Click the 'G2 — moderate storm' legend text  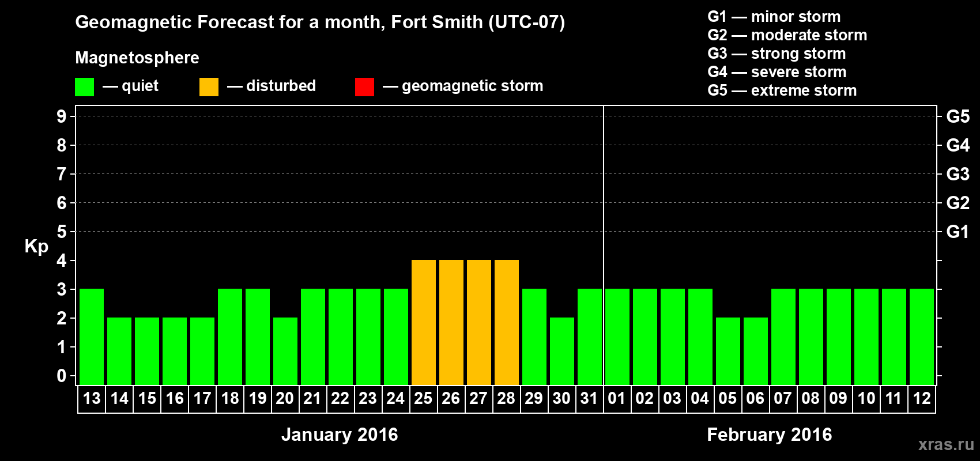click(x=787, y=35)
